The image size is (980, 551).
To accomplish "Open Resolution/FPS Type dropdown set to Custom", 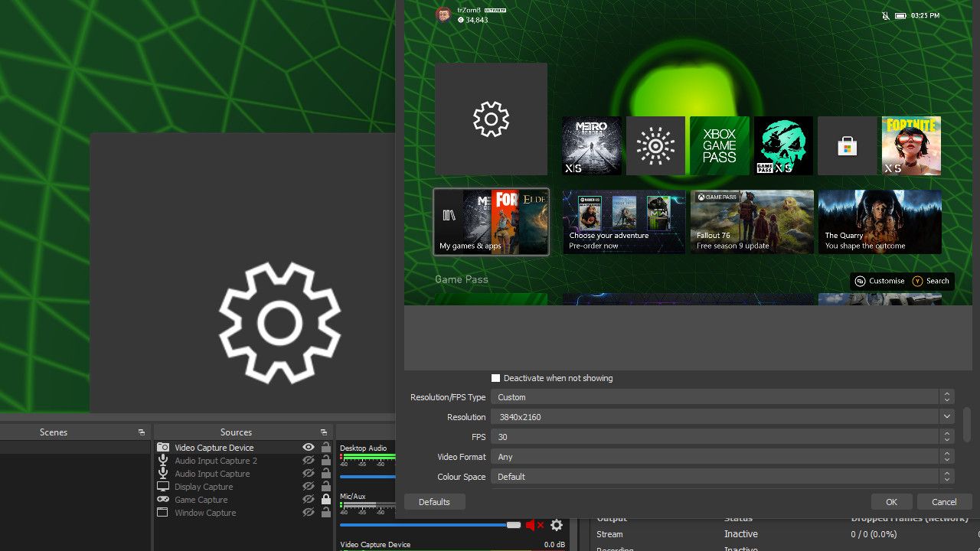I will (722, 397).
